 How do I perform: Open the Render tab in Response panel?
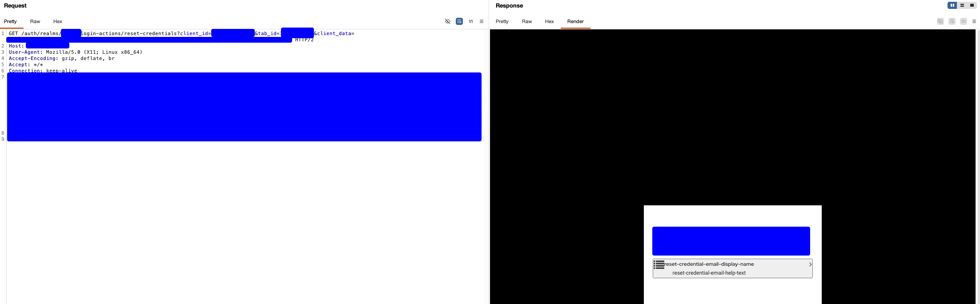coord(575,21)
